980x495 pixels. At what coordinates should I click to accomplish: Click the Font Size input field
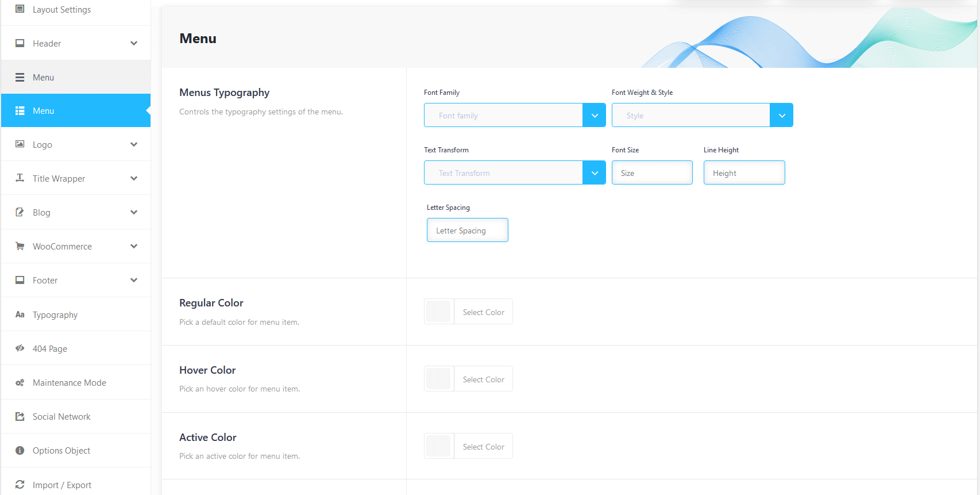coord(652,172)
